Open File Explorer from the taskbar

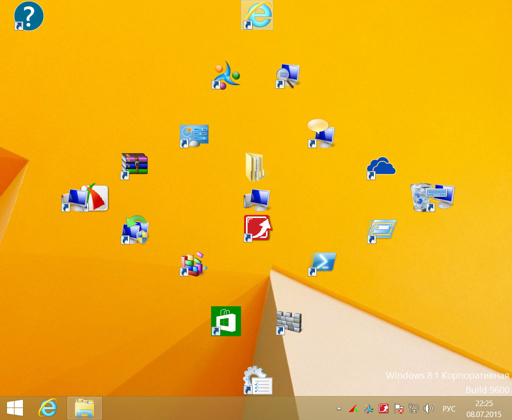click(84, 408)
